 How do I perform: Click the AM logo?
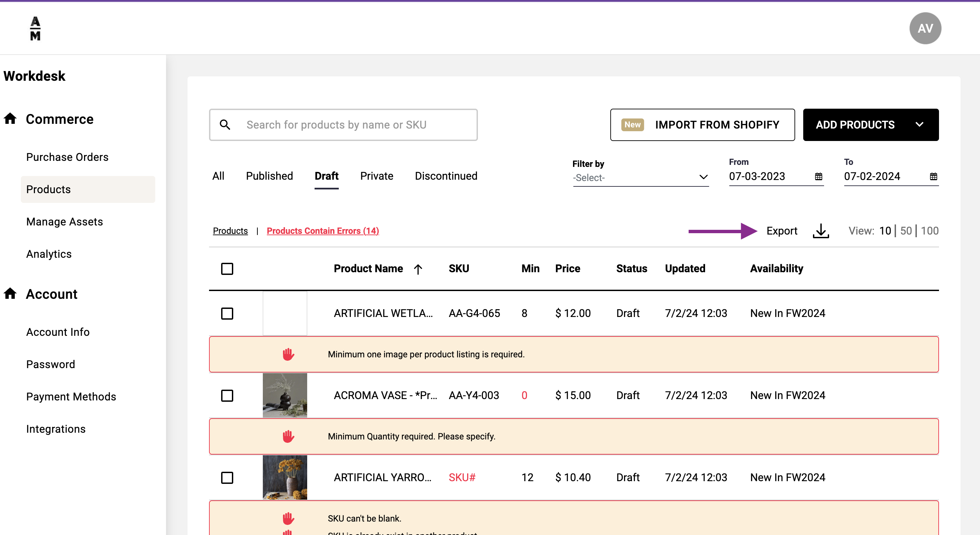(35, 28)
